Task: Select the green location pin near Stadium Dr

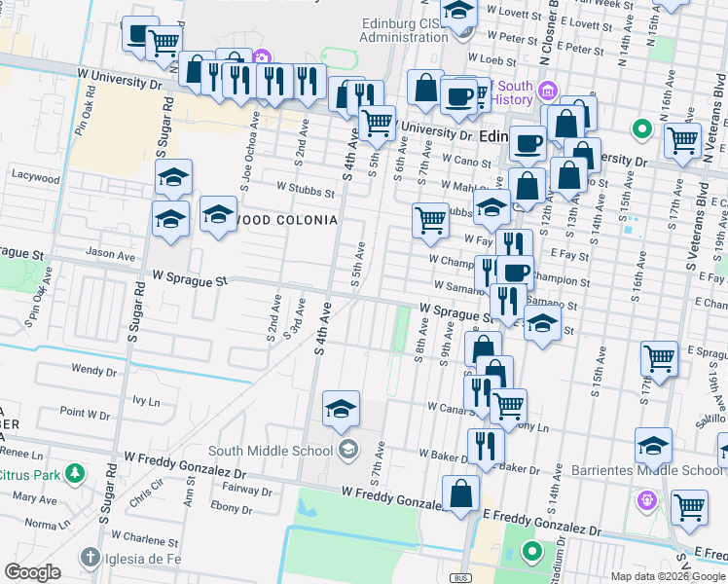Action: click(x=532, y=553)
